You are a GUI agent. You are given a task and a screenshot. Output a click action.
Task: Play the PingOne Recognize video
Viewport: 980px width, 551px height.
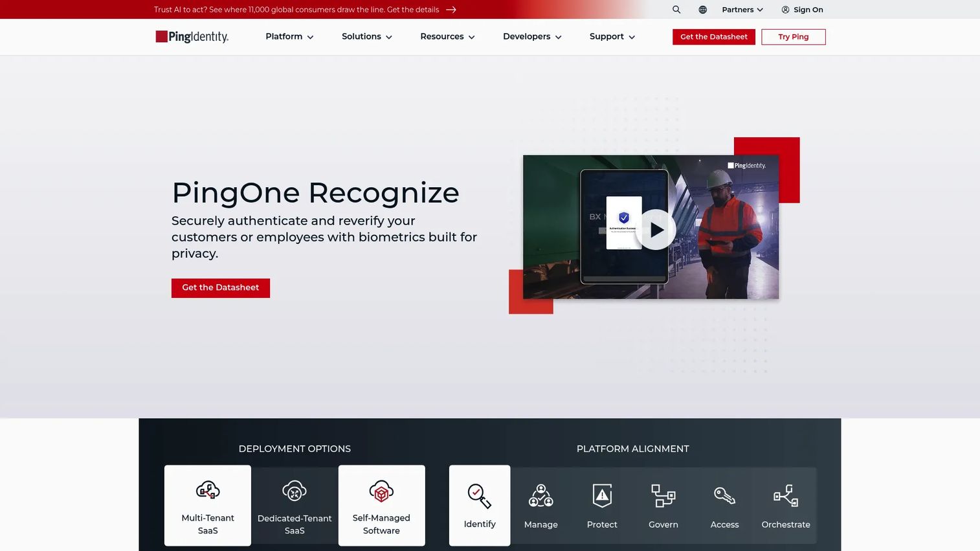pos(656,230)
